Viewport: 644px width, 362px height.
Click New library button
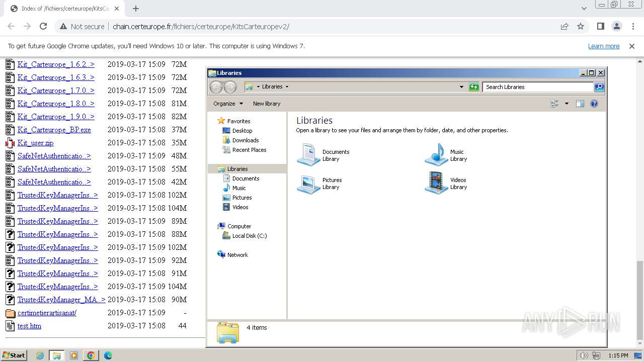(x=267, y=104)
